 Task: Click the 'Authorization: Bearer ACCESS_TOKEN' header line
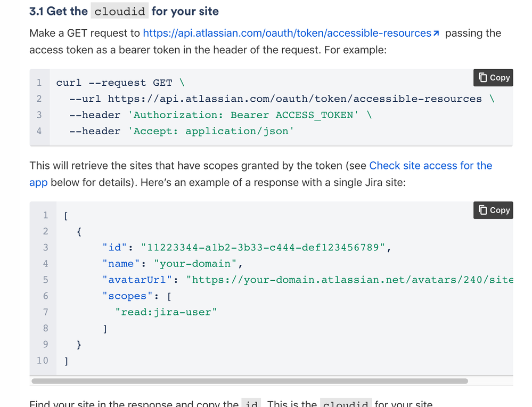(220, 115)
